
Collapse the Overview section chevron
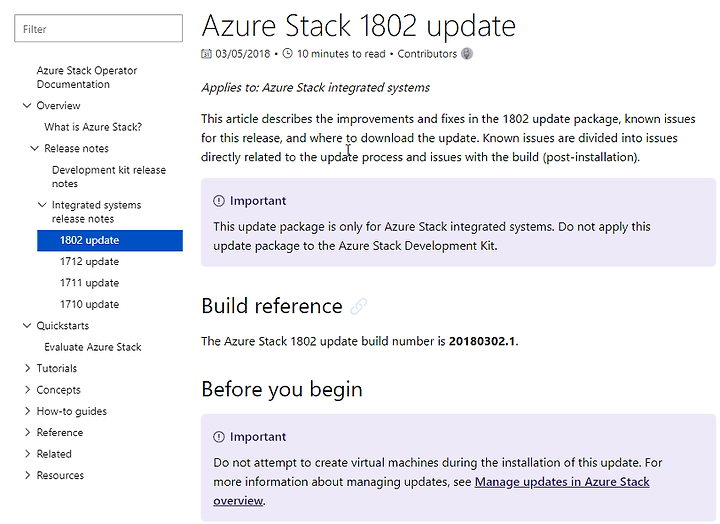pyautogui.click(x=27, y=106)
